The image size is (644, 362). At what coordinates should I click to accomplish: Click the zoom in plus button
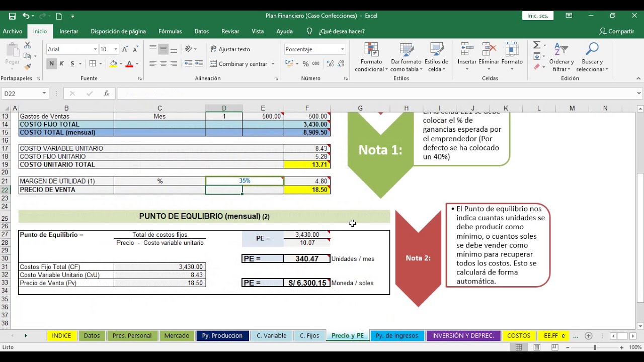621,347
